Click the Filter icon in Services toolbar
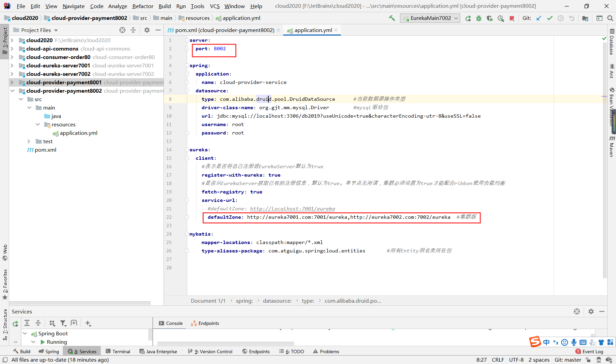 [63, 323]
